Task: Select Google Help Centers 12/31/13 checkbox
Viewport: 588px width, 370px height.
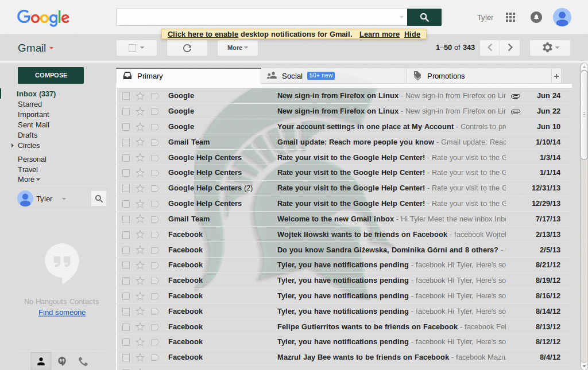Action: [x=126, y=188]
